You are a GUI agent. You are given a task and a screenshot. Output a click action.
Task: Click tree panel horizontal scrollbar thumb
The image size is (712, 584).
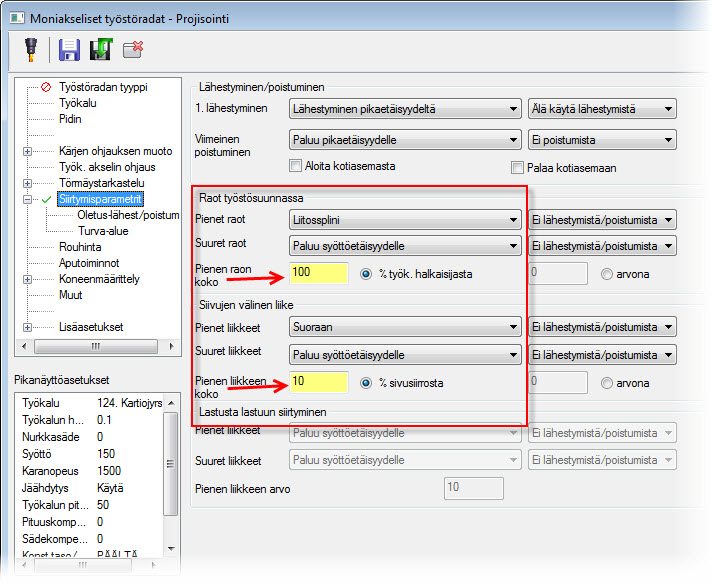click(x=96, y=346)
